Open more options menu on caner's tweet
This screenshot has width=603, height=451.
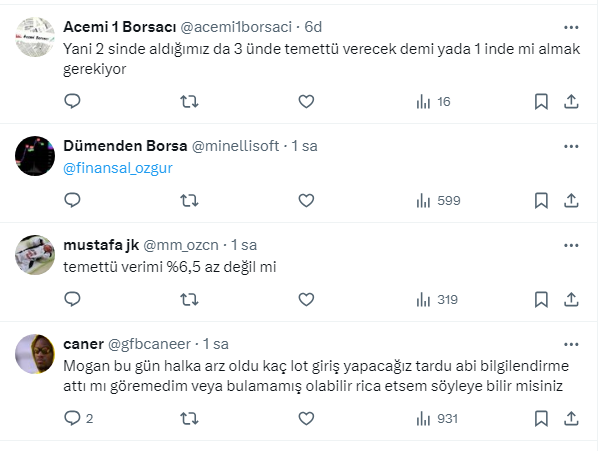(571, 343)
